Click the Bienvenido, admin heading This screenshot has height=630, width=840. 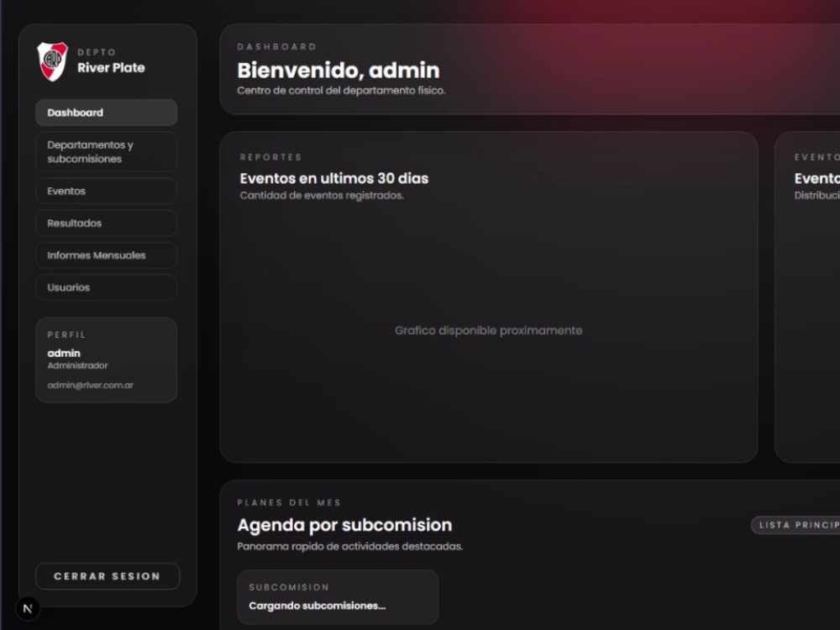pos(339,71)
